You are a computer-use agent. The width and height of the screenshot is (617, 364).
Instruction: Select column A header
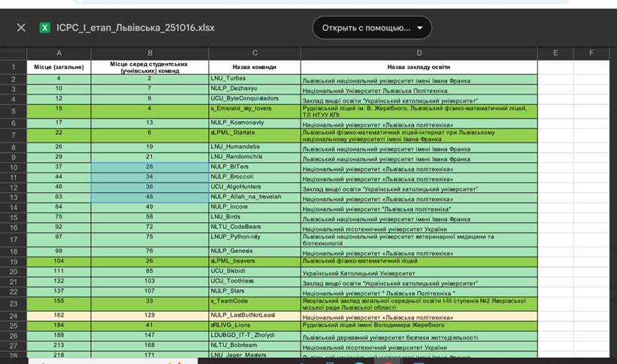[59, 53]
